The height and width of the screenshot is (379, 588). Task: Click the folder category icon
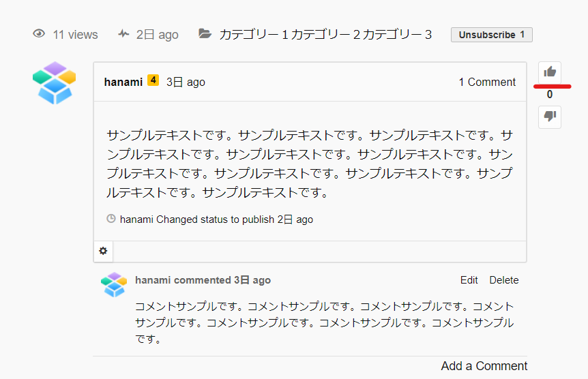coord(205,34)
